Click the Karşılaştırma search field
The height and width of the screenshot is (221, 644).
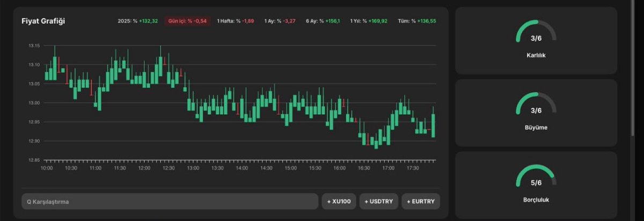coord(170,202)
